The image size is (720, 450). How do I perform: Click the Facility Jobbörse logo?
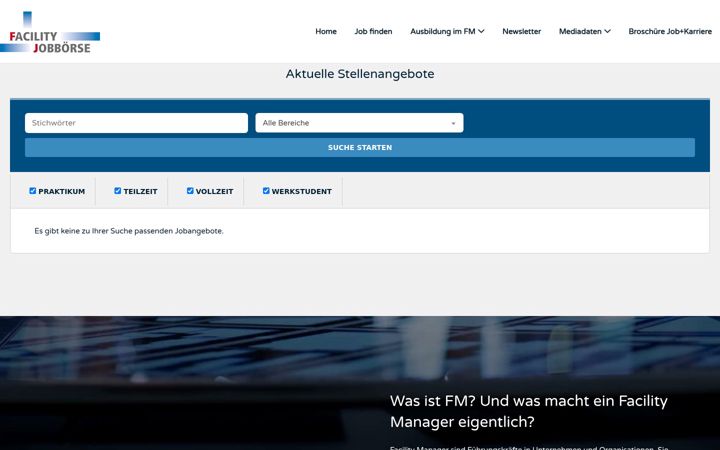tap(50, 32)
